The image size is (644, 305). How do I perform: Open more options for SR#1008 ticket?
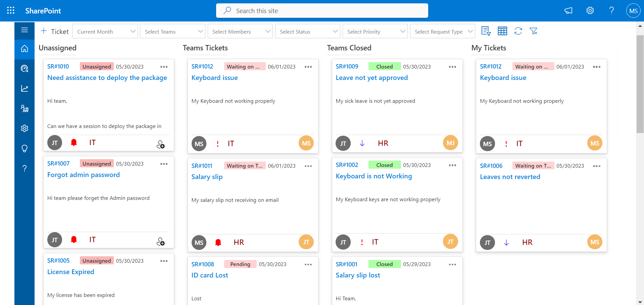point(308,264)
